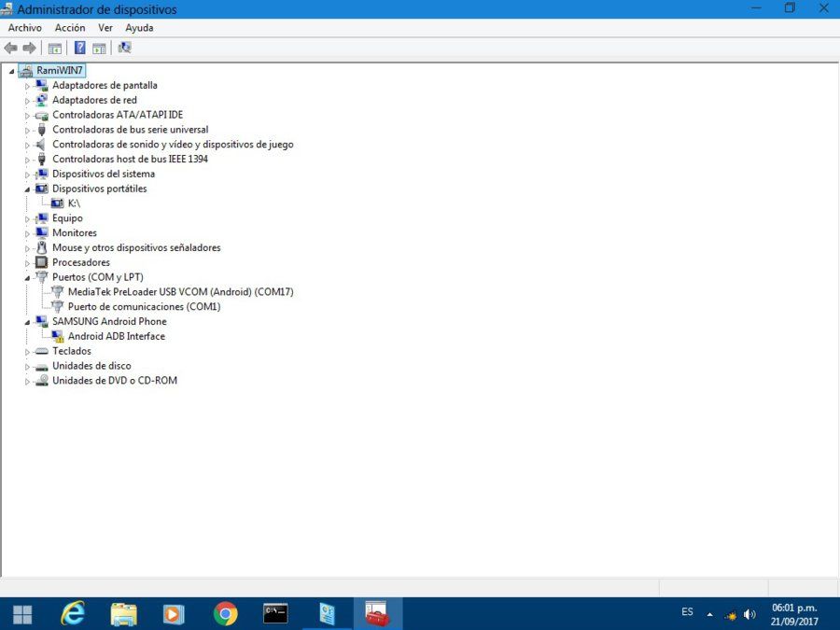Viewport: 840px width, 630px height.
Task: Launch Internet Explorer from taskbar
Action: pyautogui.click(x=72, y=614)
